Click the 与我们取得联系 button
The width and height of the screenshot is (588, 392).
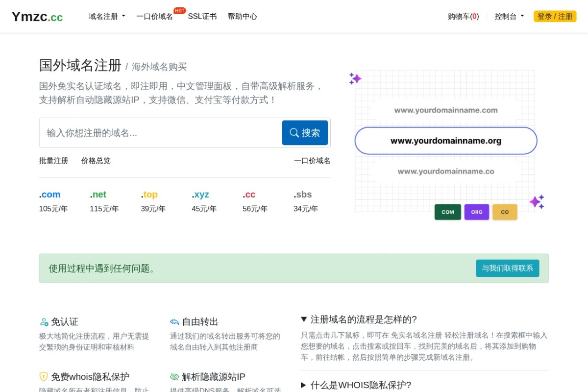(x=508, y=268)
